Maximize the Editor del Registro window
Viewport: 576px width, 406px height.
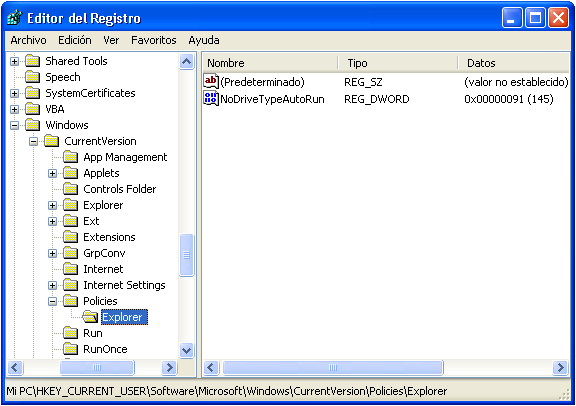[535, 18]
